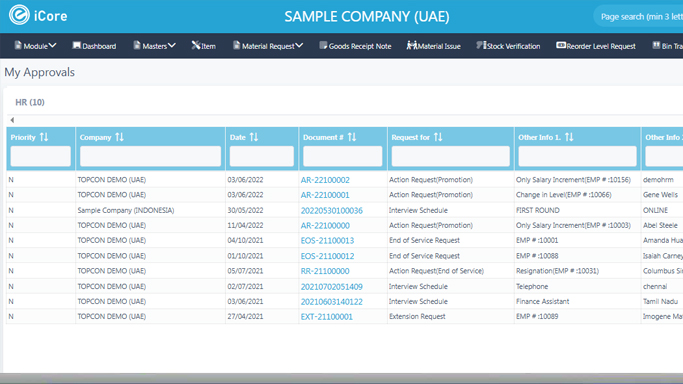Open the Dashboard menu item
Screen dimensions: 683x384
[94, 46]
